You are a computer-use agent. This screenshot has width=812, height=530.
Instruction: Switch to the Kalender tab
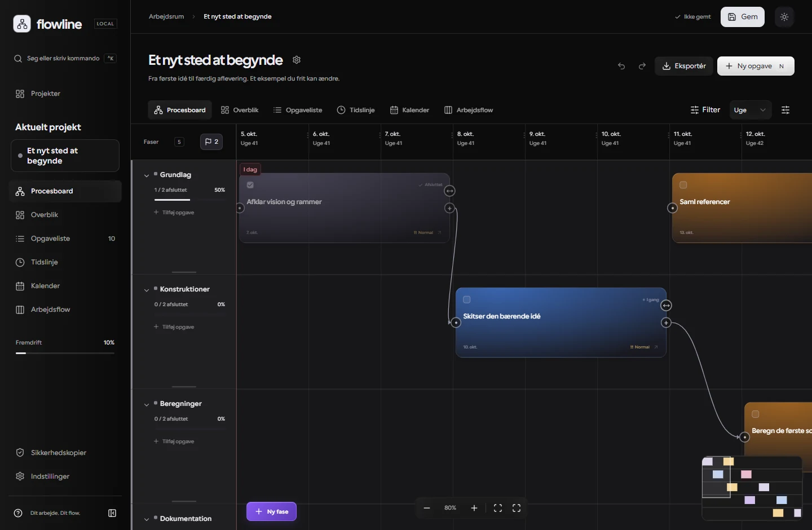tap(410, 110)
